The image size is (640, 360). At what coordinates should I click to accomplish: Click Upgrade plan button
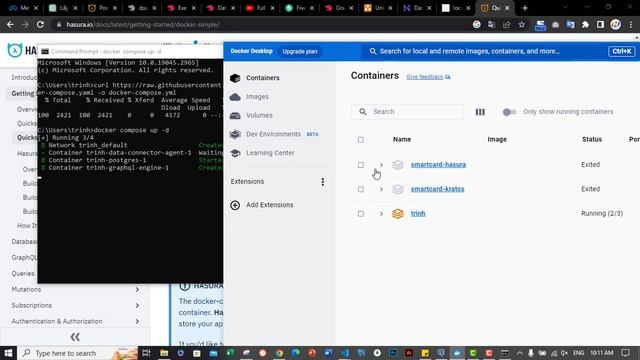point(300,51)
